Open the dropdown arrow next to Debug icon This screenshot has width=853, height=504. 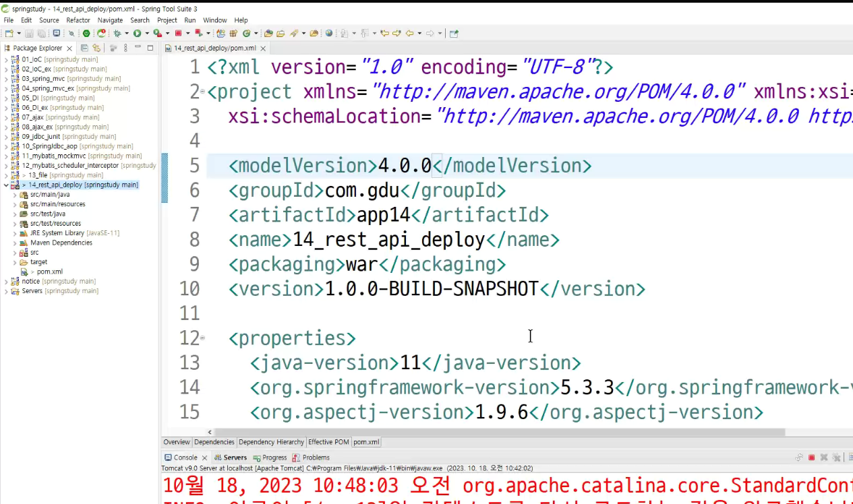(x=127, y=33)
